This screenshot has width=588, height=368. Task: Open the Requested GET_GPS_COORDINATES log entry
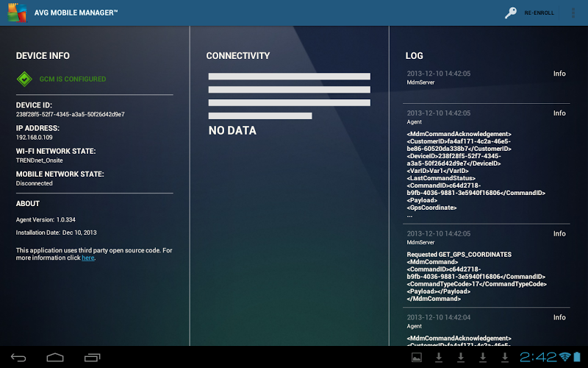pyautogui.click(x=487, y=266)
